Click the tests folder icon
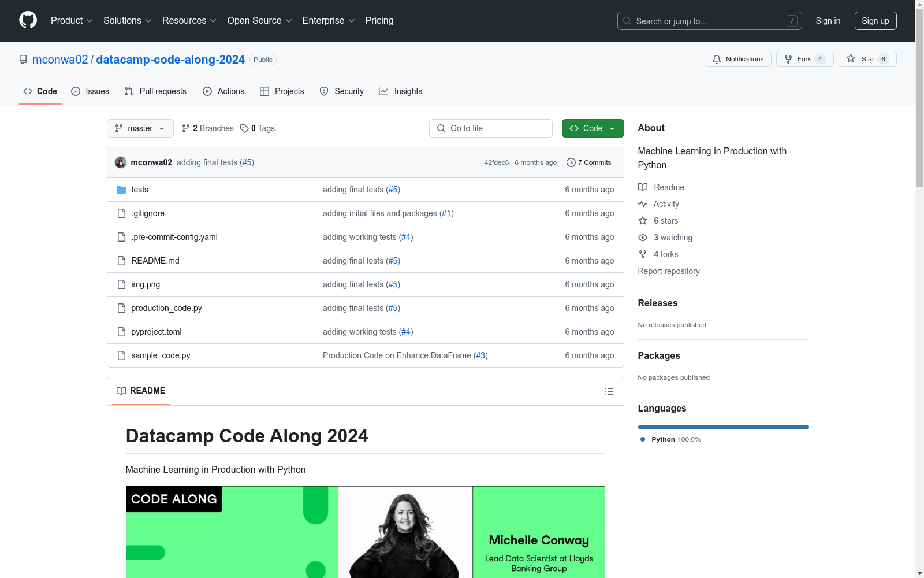Image resolution: width=924 pixels, height=578 pixels. (x=121, y=190)
